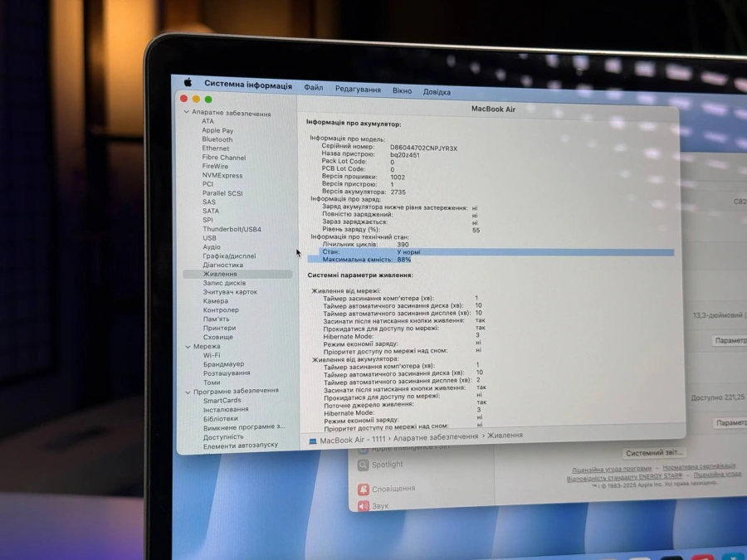The image size is (747, 560).
Task: Open the Редагування menu
Action: coord(358,89)
